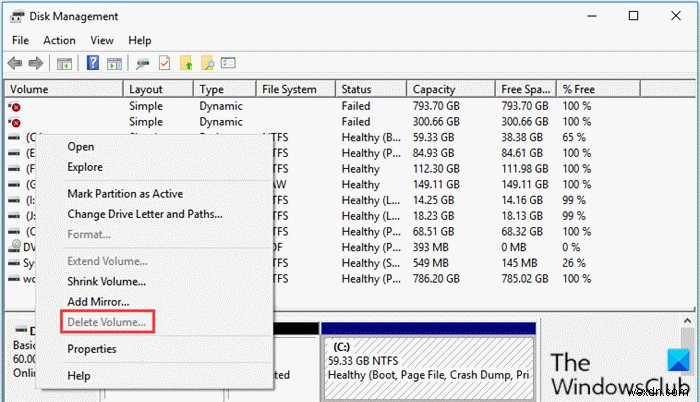The image size is (700, 402).
Task: Select Mark Partition as Active
Action: click(125, 194)
